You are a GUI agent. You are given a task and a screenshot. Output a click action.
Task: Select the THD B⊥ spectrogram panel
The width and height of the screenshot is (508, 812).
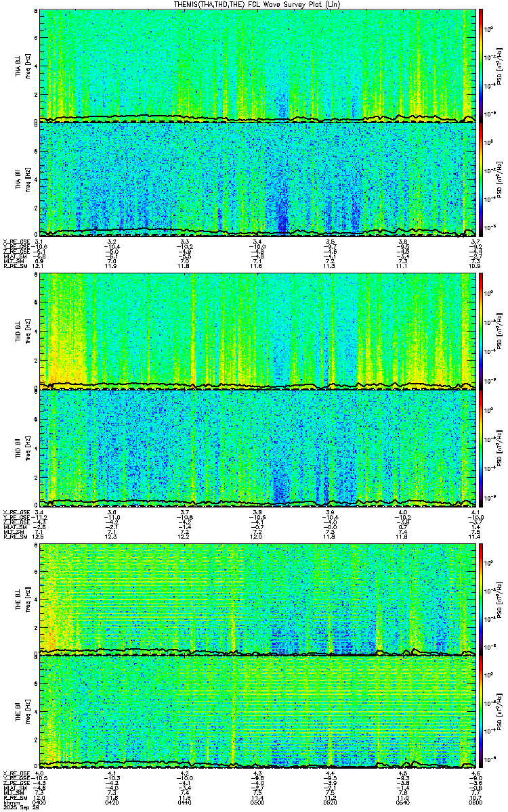click(x=257, y=333)
